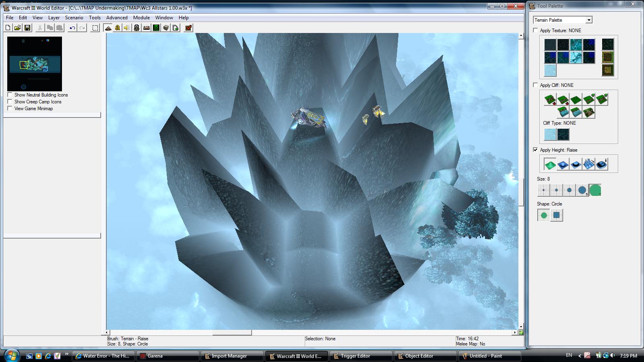Open the Advanced menu
The width and height of the screenshot is (644, 362).
tap(117, 18)
